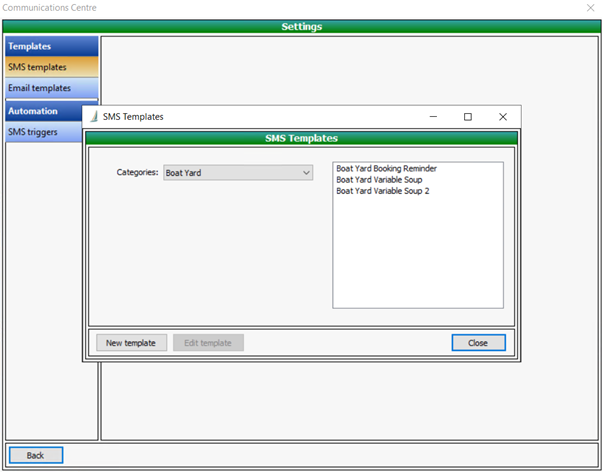This screenshot has width=602, height=472.
Task: Open Email templates from the sidebar
Action: [52, 89]
